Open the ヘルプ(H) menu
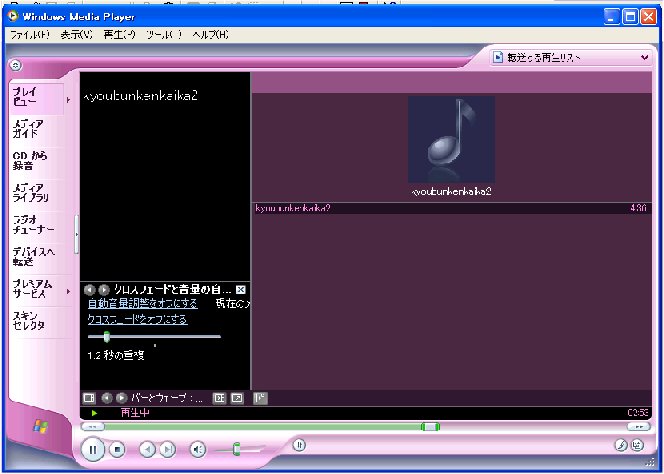Image resolution: width=664 pixels, height=474 pixels. tap(210, 35)
